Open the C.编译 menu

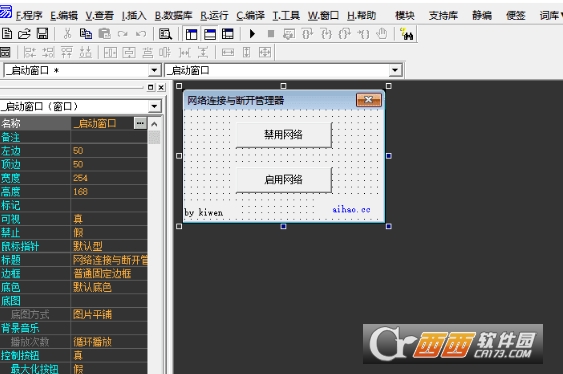[251, 15]
